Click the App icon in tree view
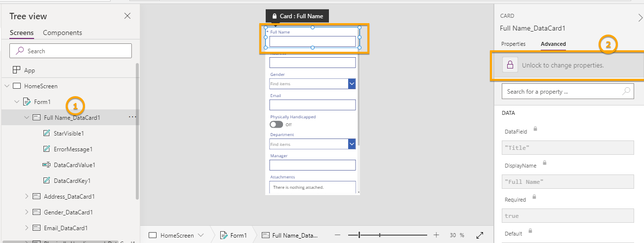Image resolution: width=644 pixels, height=243 pixels. pos(16,70)
